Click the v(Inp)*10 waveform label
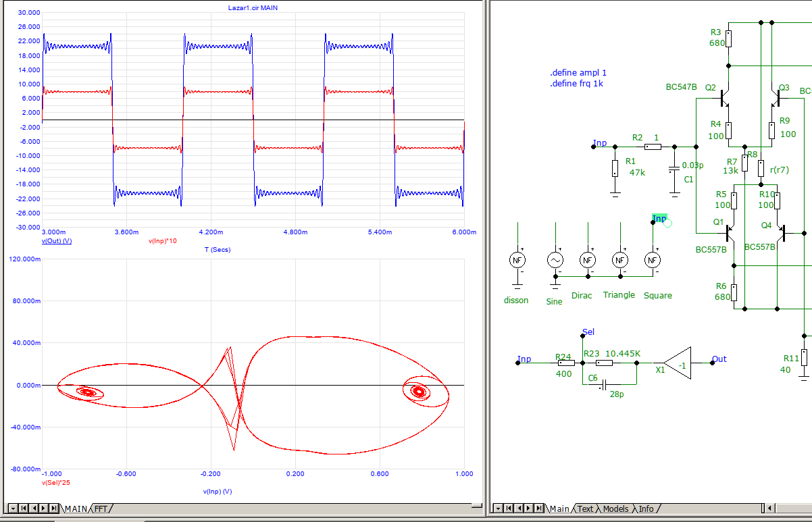This screenshot has width=812, height=522. [162, 240]
